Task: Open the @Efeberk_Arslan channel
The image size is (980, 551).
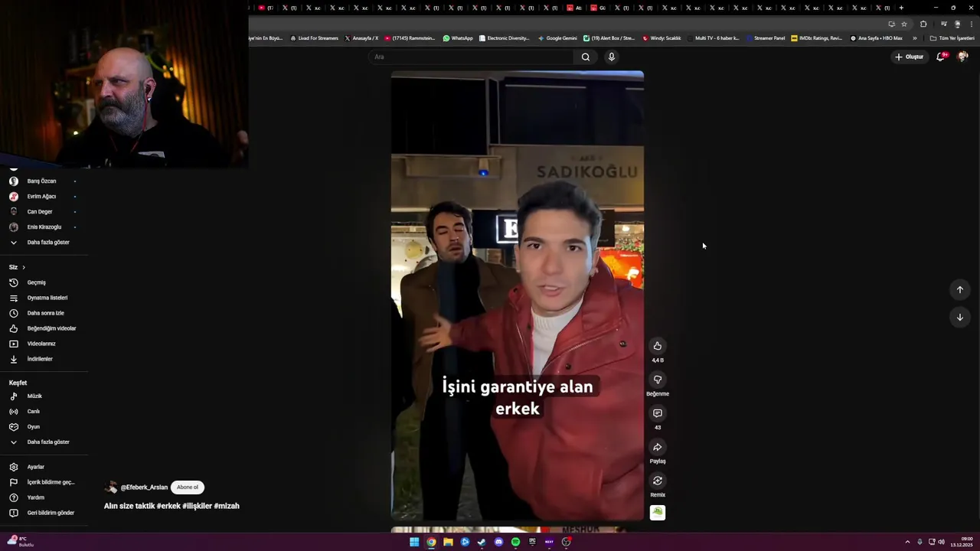Action: (x=144, y=487)
